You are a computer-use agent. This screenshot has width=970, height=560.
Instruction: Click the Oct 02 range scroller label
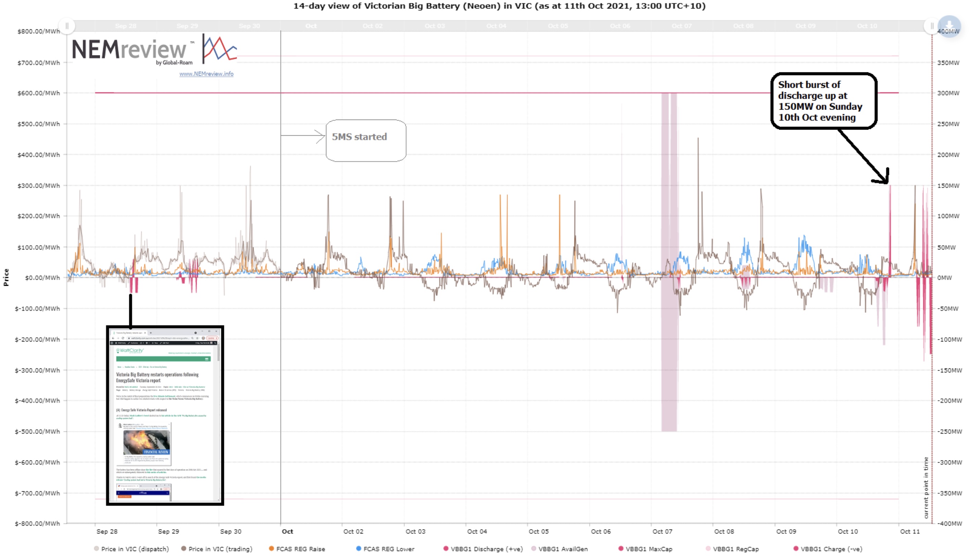coord(373,26)
